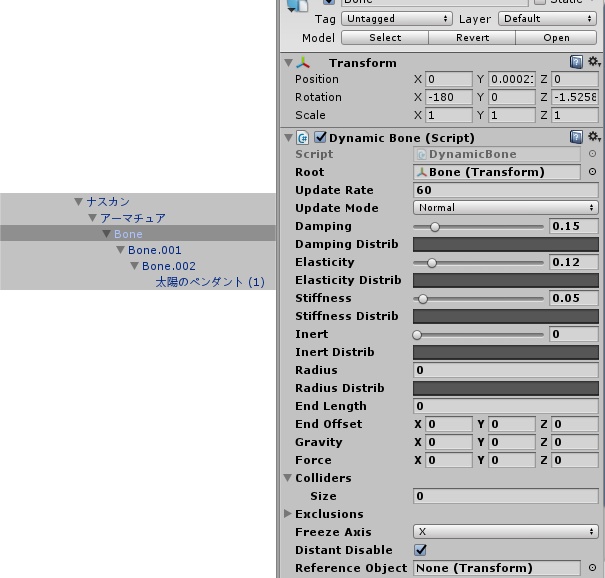The height and width of the screenshot is (578, 605).
Task: Click the Stiffness numeric value 0.05
Action: (574, 298)
